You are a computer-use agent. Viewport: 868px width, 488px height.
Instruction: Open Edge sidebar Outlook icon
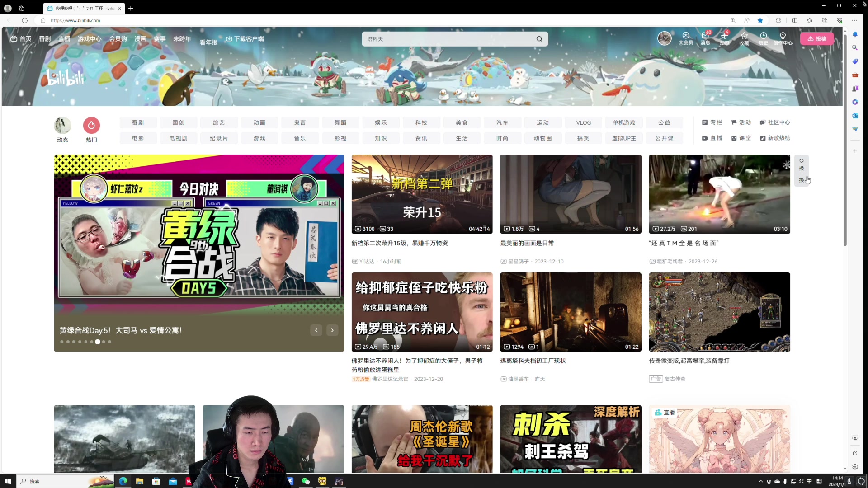point(855,115)
